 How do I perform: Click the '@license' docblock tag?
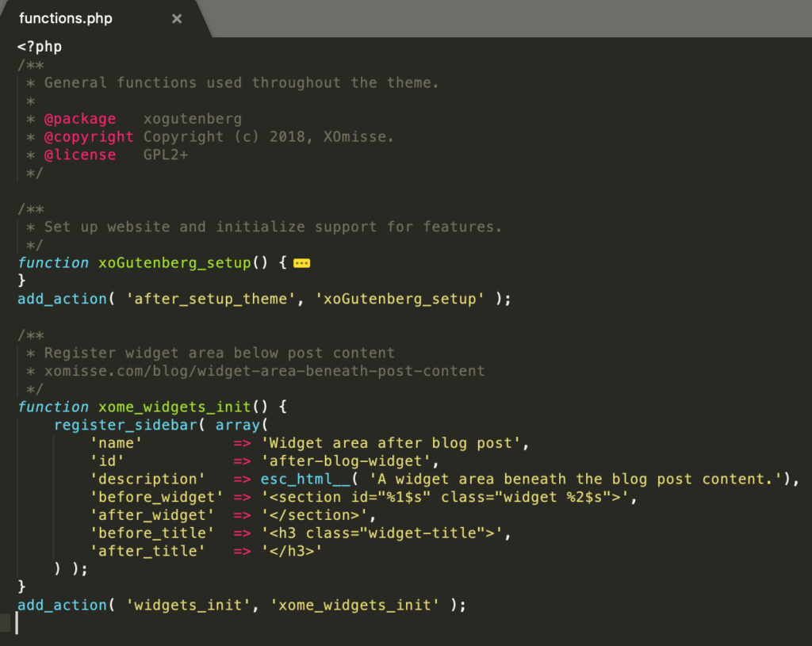(x=80, y=155)
